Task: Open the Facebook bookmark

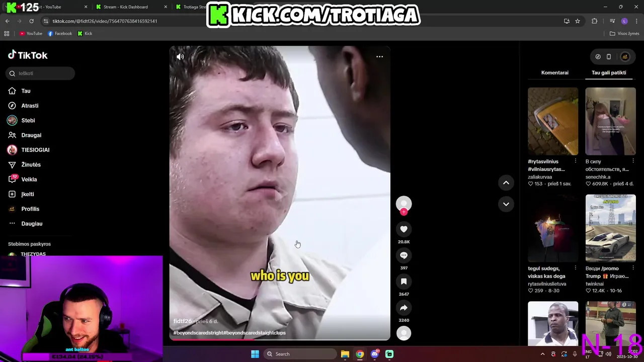Action: (60, 34)
